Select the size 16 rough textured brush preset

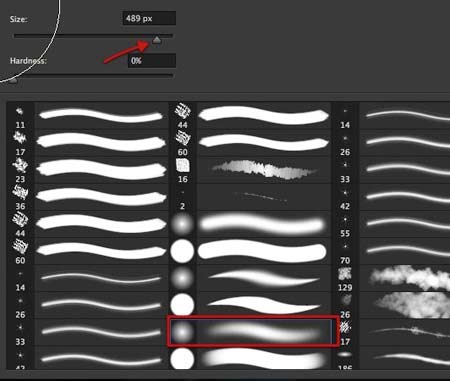250,170
